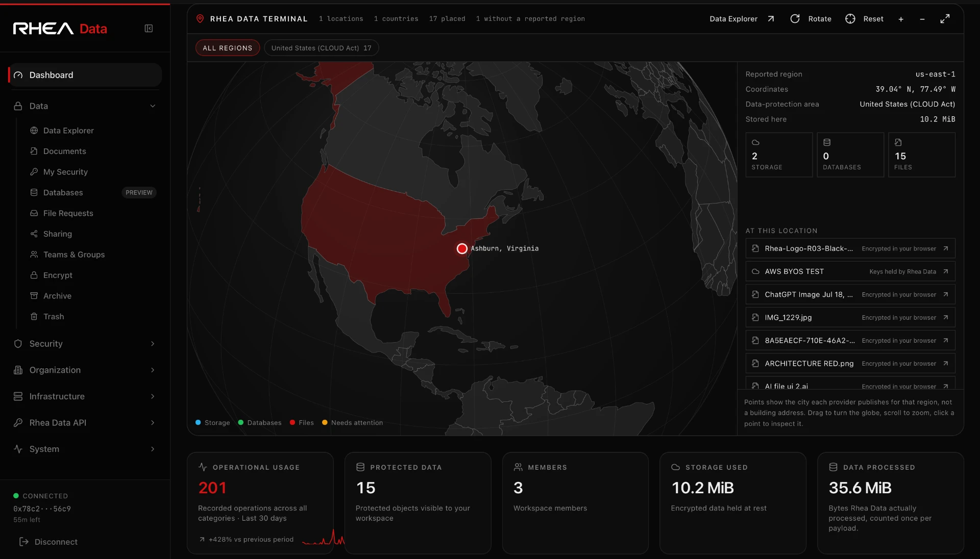Toggle the Files legend item

(x=302, y=423)
